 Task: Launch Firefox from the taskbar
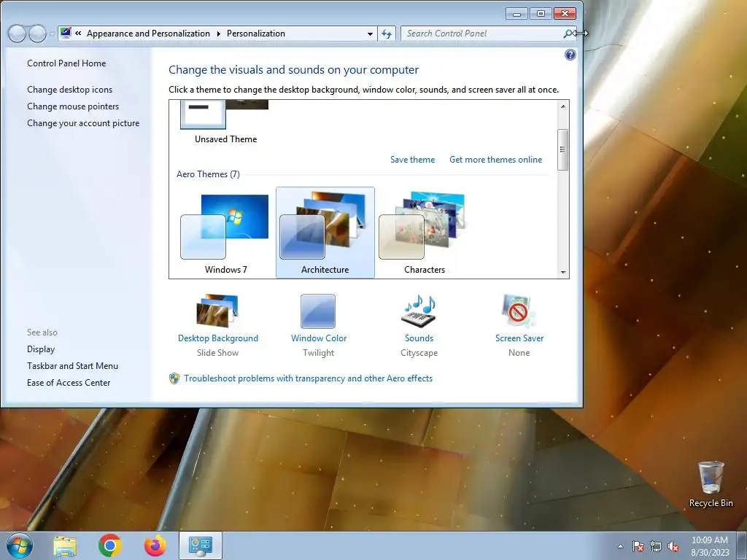pos(155,545)
